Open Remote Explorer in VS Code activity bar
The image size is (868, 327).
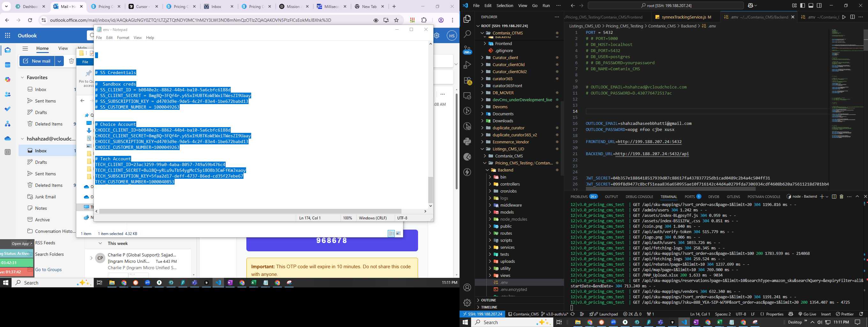point(468,96)
